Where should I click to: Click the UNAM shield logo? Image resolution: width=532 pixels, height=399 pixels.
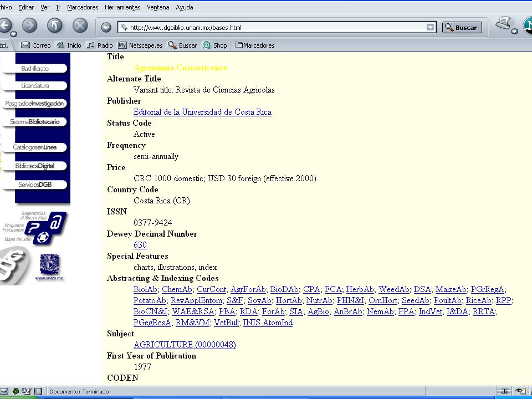(49, 264)
